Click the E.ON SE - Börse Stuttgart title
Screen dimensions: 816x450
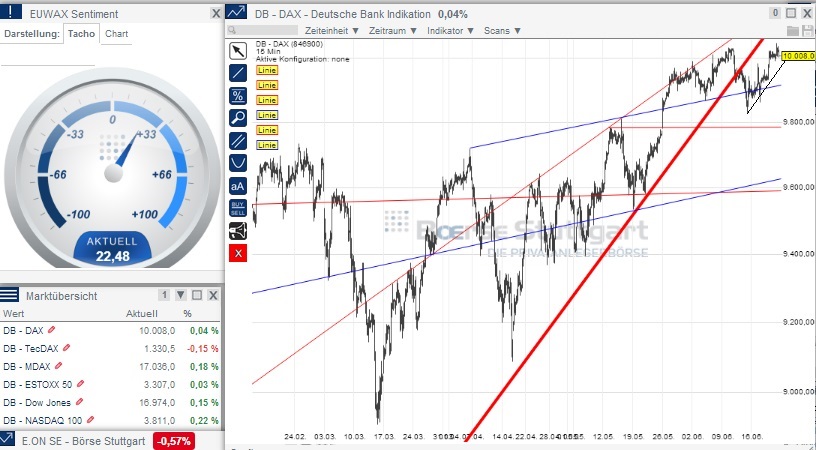(x=83, y=441)
